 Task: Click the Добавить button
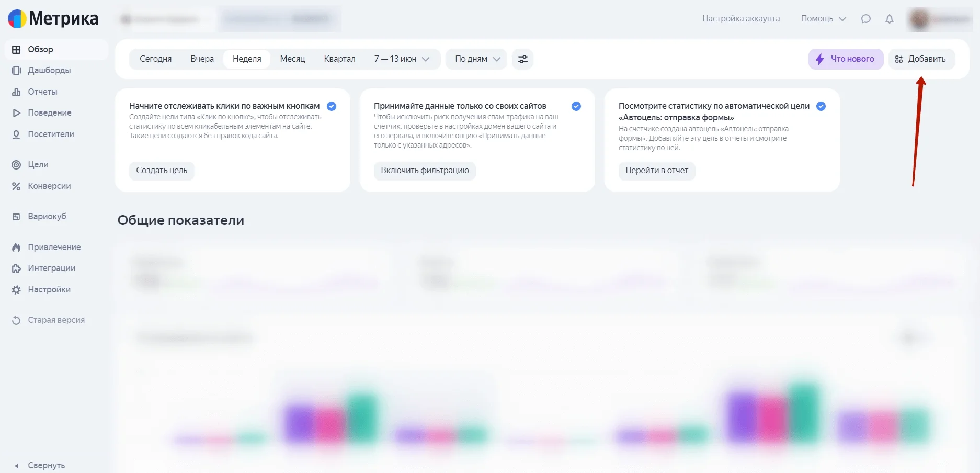click(921, 59)
